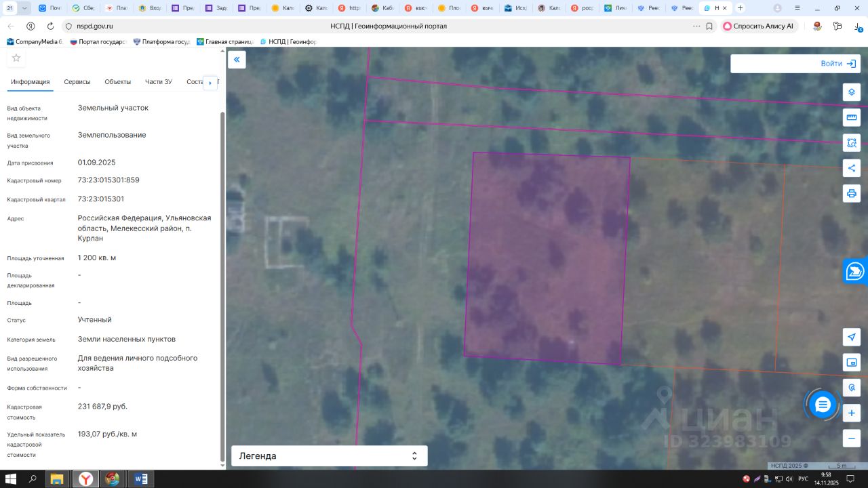This screenshot has width=868, height=488.
Task: Click the nspd.gov.ru address bar
Action: pyautogui.click(x=95, y=26)
